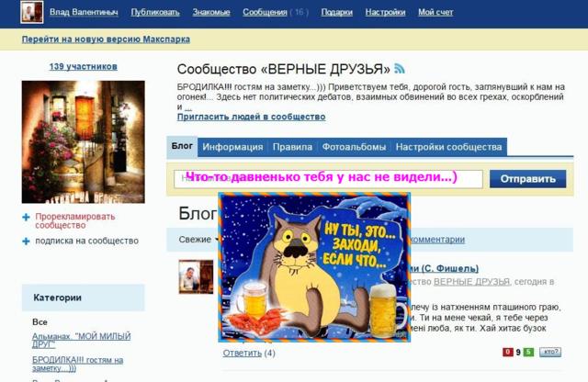The height and width of the screenshot is (382, 588).
Task: Click the community picture with the flower alley
Action: tap(84, 142)
